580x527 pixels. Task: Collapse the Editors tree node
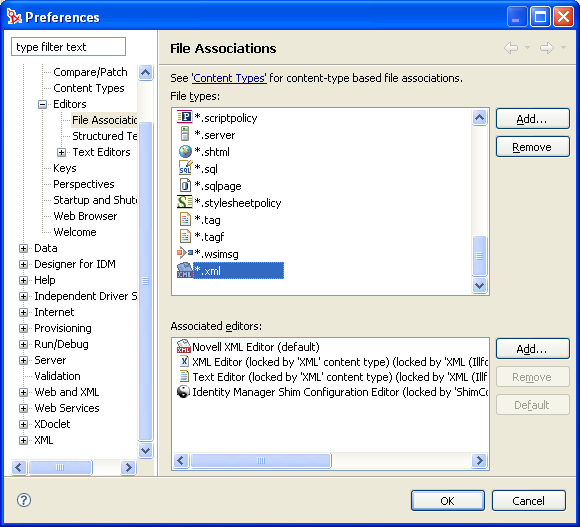43,104
